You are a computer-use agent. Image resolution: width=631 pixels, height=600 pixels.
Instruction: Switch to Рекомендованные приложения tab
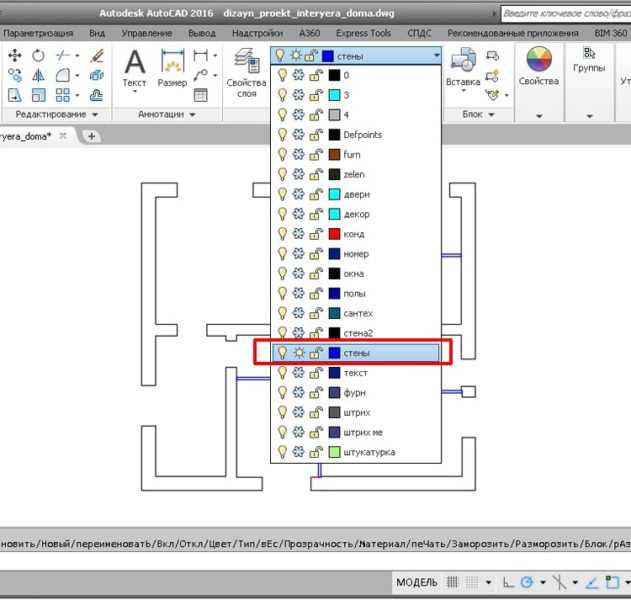pyautogui.click(x=513, y=33)
